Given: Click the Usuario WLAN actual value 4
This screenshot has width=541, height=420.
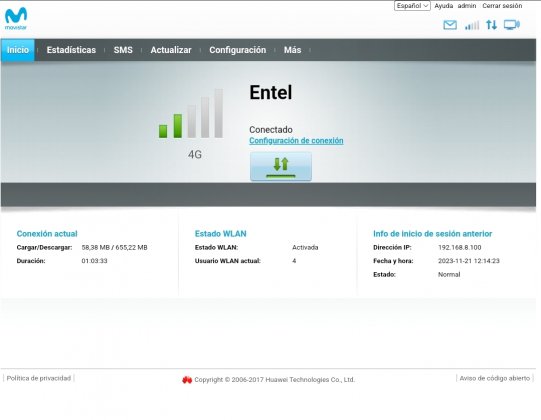Looking at the screenshot, I should tap(294, 261).
